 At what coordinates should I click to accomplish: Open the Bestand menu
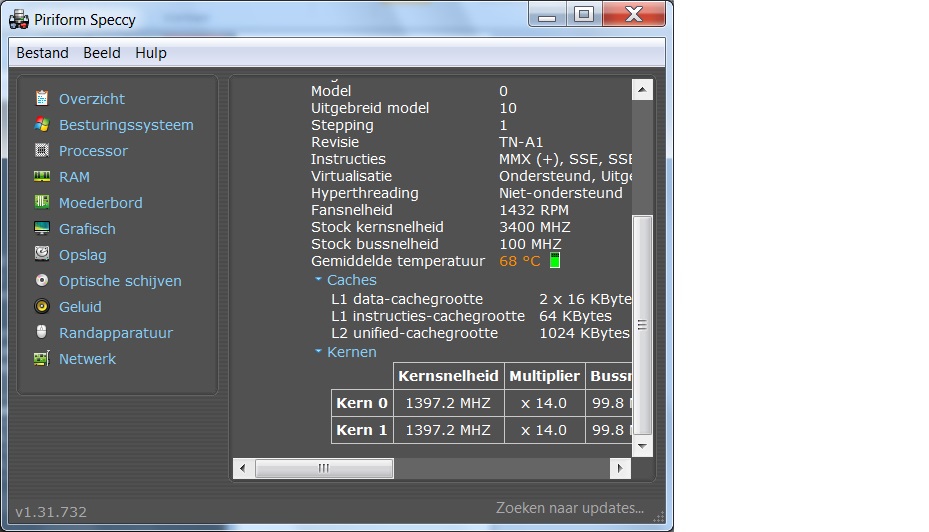coord(43,53)
